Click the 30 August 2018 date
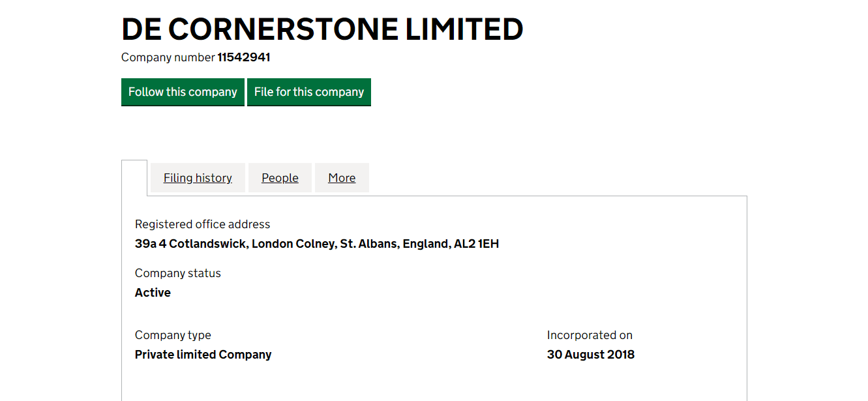Viewport: 868px width, 401px height. tap(590, 355)
